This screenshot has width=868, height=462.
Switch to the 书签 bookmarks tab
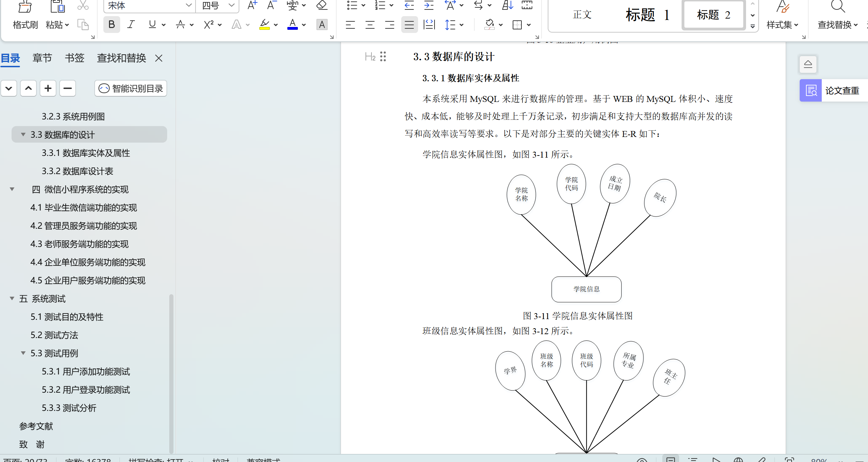(74, 58)
